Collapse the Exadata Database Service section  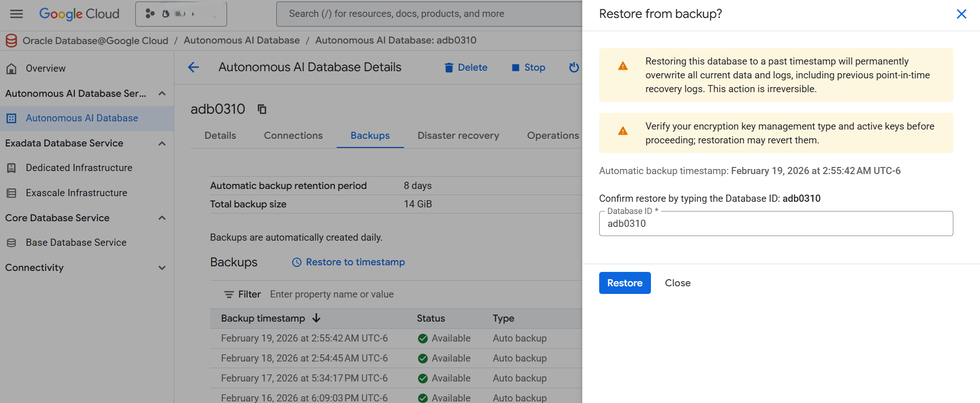click(x=162, y=143)
